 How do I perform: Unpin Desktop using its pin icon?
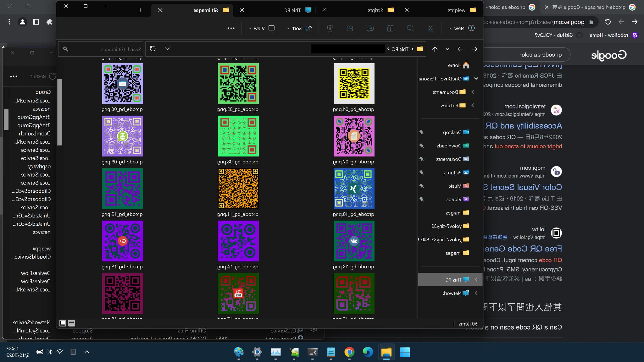[422, 132]
